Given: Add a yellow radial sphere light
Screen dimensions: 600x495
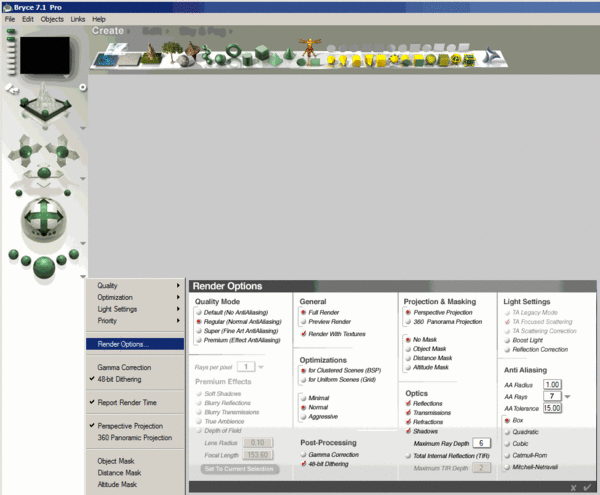Looking at the screenshot, I should point(331,60).
